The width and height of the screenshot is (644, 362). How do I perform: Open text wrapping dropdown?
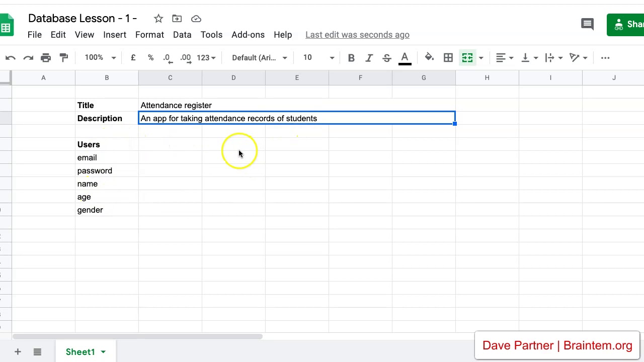[553, 58]
